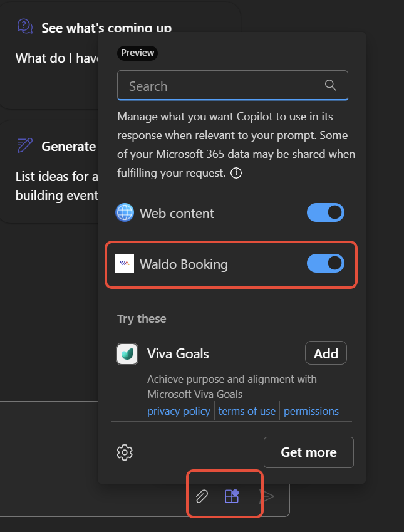Click the chat question bubble icon
The image size is (404, 532).
(25, 26)
